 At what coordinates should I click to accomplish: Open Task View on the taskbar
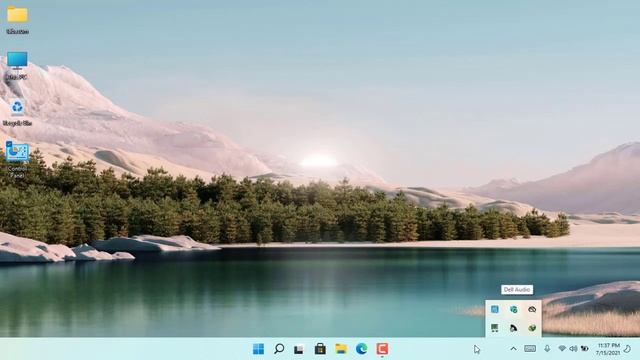click(299, 349)
